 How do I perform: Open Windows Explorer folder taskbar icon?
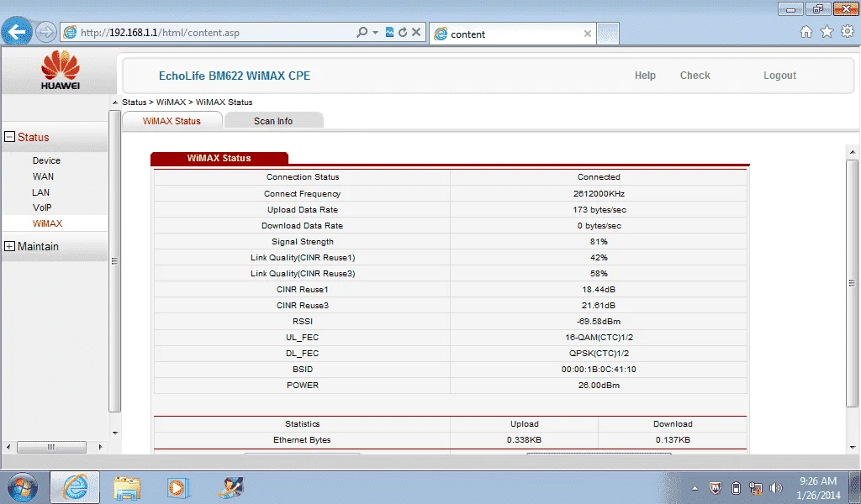coord(127,487)
